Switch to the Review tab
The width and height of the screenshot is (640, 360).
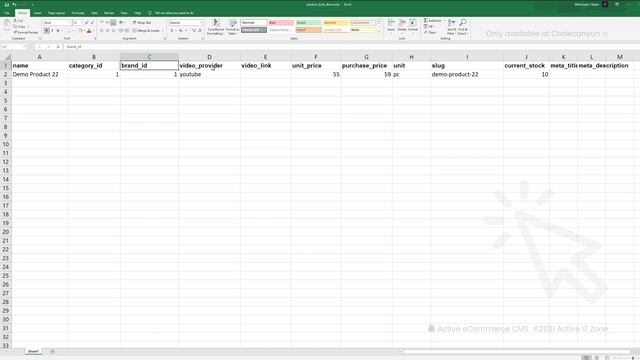pos(109,13)
